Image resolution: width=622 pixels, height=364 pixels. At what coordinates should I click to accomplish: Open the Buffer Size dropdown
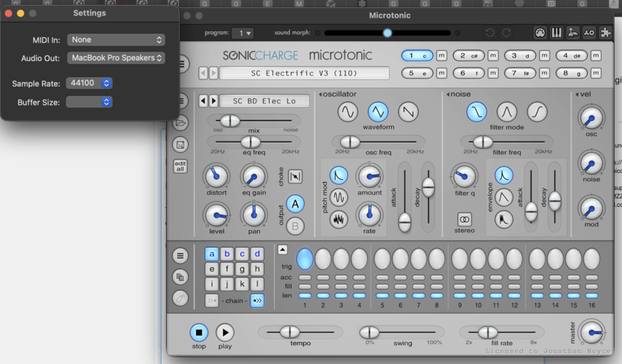pyautogui.click(x=90, y=102)
